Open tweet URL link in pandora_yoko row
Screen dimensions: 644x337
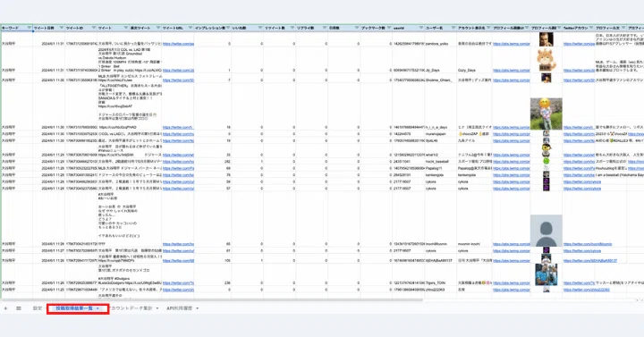178,44
